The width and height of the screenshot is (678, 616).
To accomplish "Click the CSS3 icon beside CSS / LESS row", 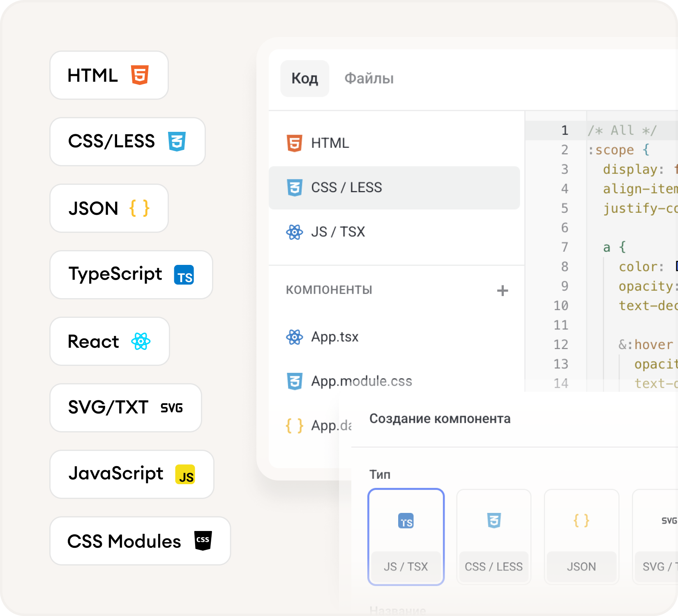I will 295,188.
